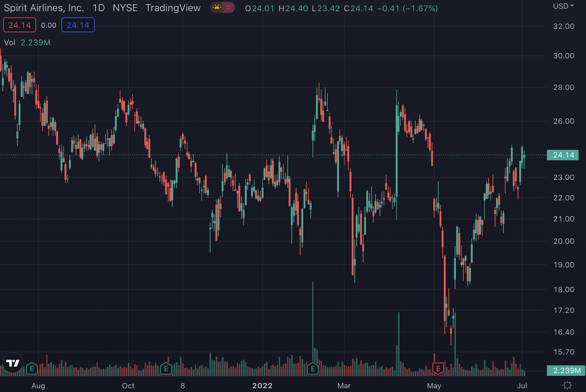The width and height of the screenshot is (586, 392).
Task: Click the 20.00 price axis label
Action: tap(564, 241)
